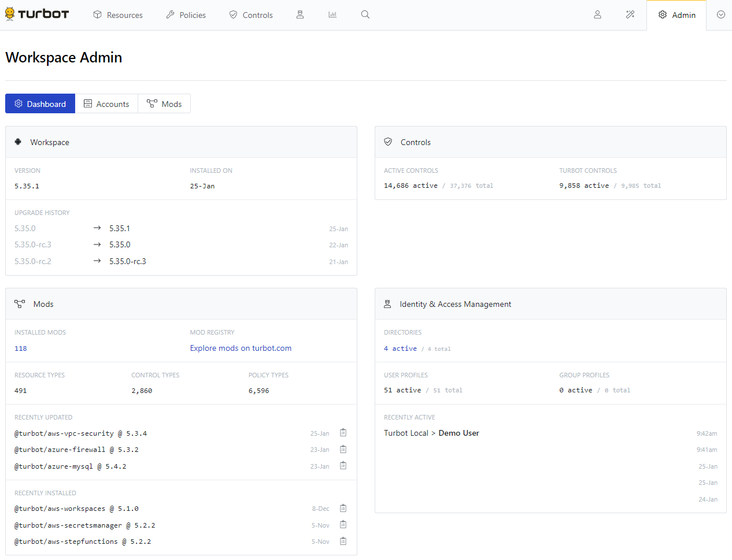Open the search magnifier icon
This screenshot has width=732, height=560.
point(365,14)
